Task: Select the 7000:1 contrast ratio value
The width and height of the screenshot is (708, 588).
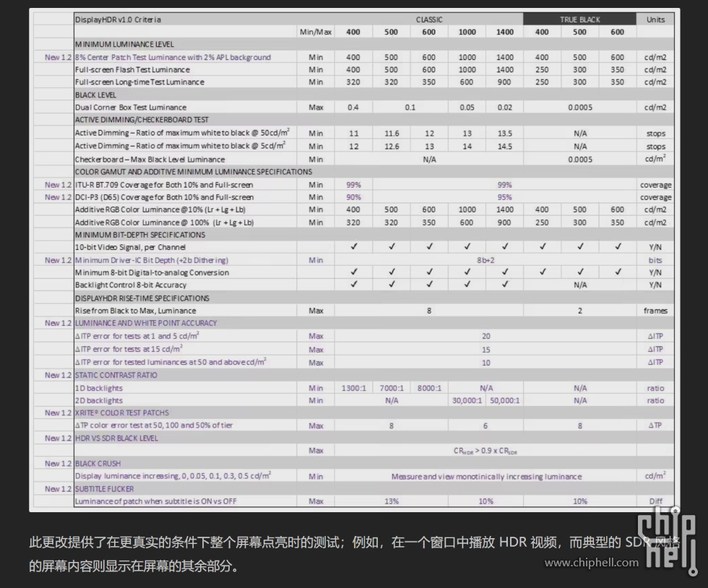Action: pos(392,388)
